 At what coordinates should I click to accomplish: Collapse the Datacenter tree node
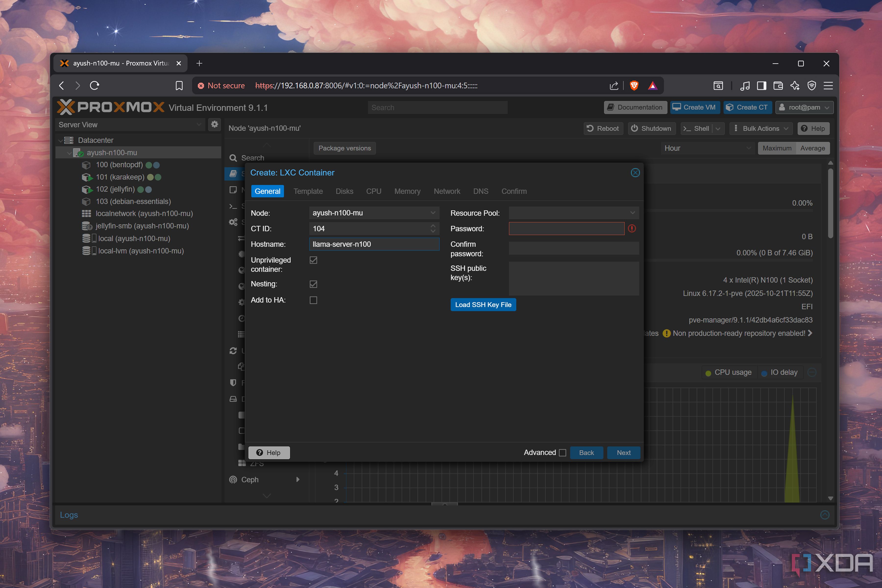pos(60,140)
